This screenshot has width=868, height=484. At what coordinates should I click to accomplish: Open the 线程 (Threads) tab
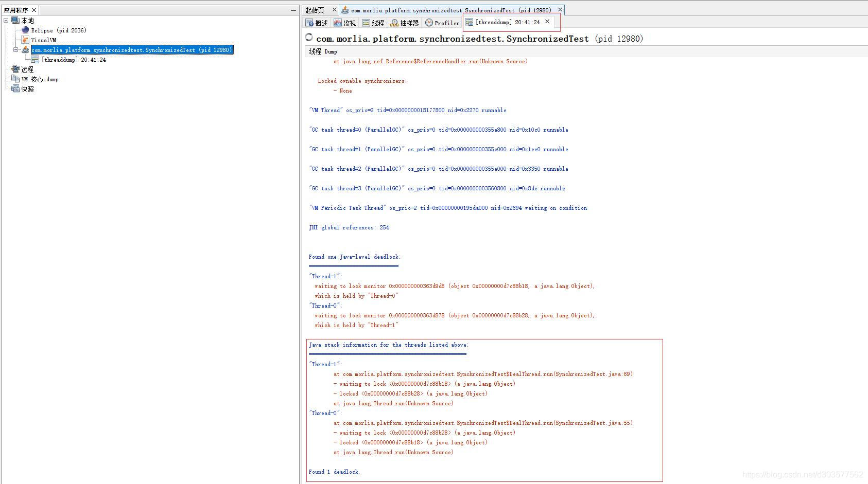(373, 23)
